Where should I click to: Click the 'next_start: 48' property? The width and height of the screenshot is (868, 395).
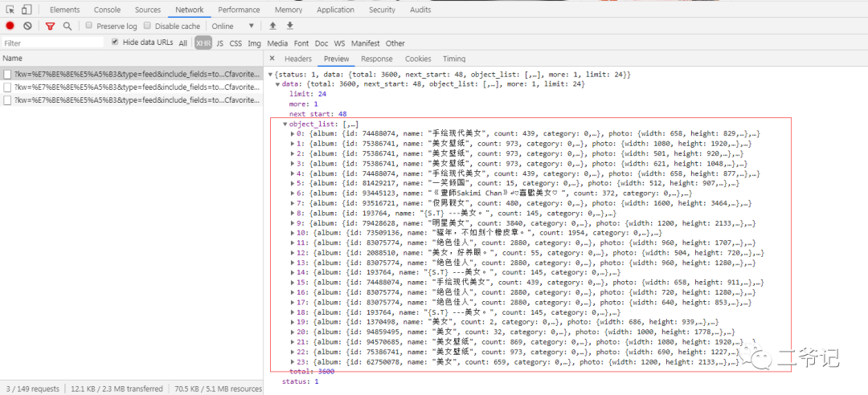pos(317,114)
